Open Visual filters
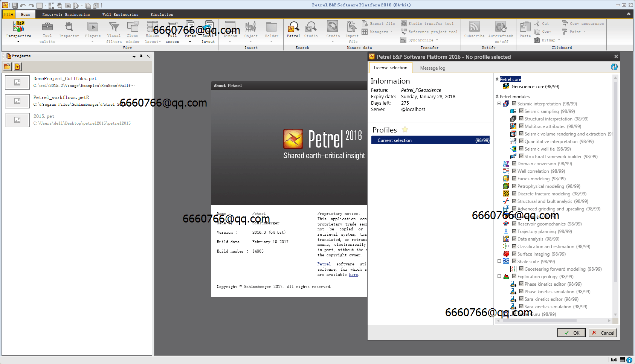Screen dimensions: 635x364 (114, 32)
